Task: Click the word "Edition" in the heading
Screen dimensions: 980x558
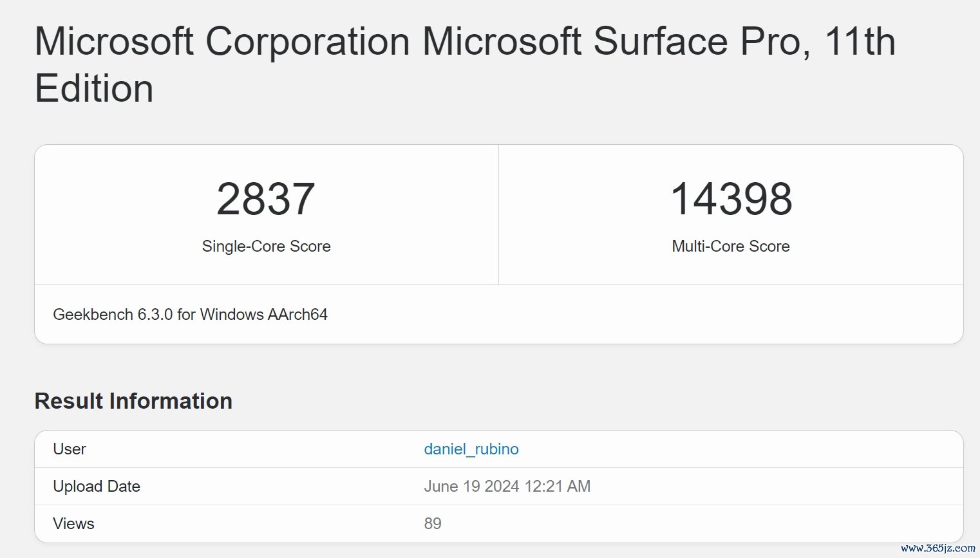Action: (94, 89)
